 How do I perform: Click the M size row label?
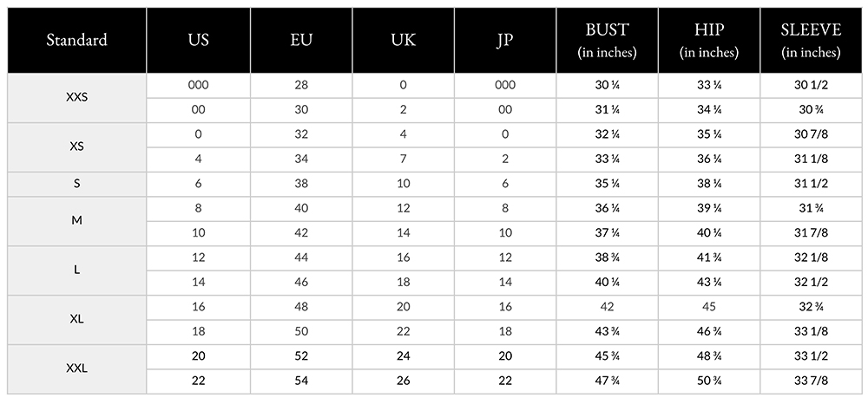[x=76, y=220]
